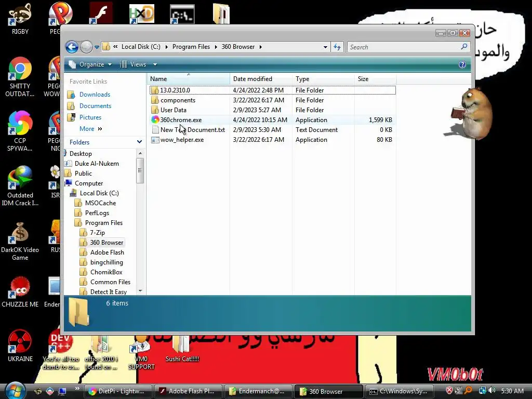532x399 pixels.
Task: Sort by Name column header
Action: [x=188, y=79]
